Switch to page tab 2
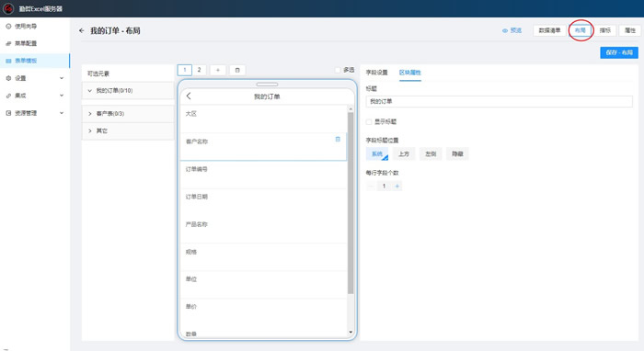Screen dimensions: 644x351 [x=200, y=70]
